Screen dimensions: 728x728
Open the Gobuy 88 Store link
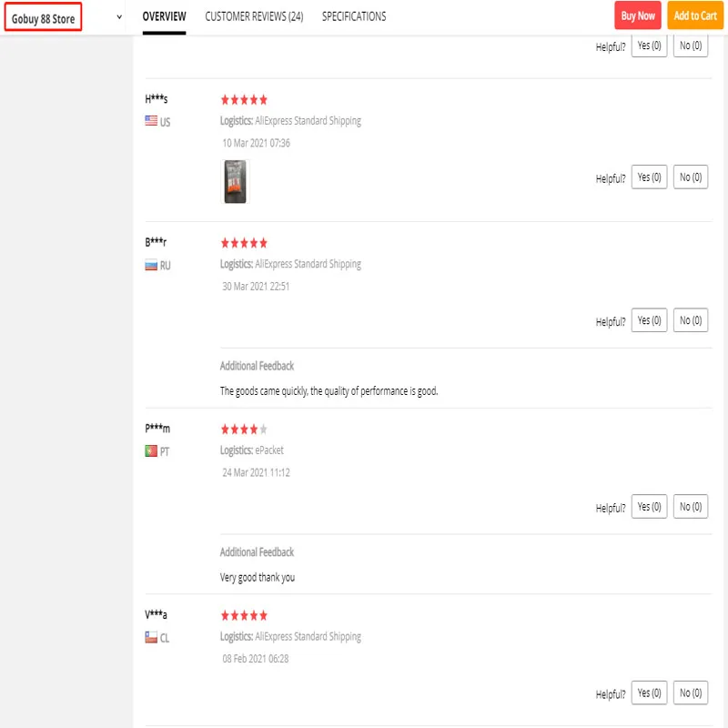tap(44, 18)
